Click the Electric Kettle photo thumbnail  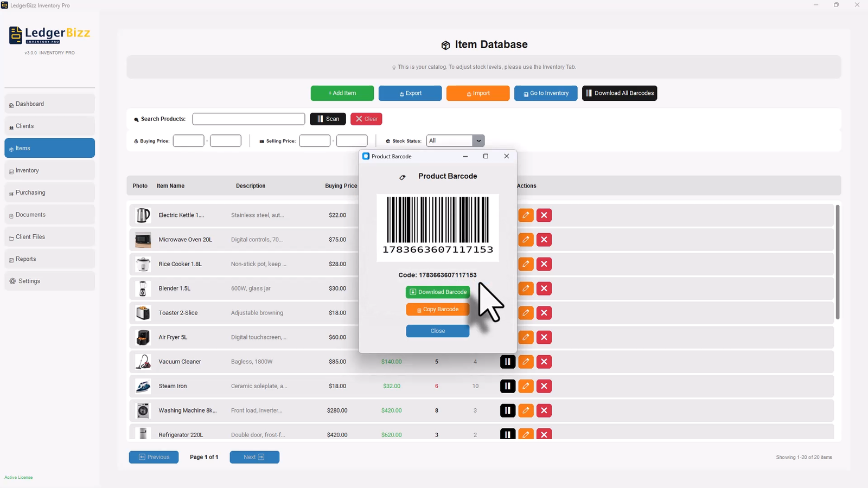pyautogui.click(x=143, y=215)
